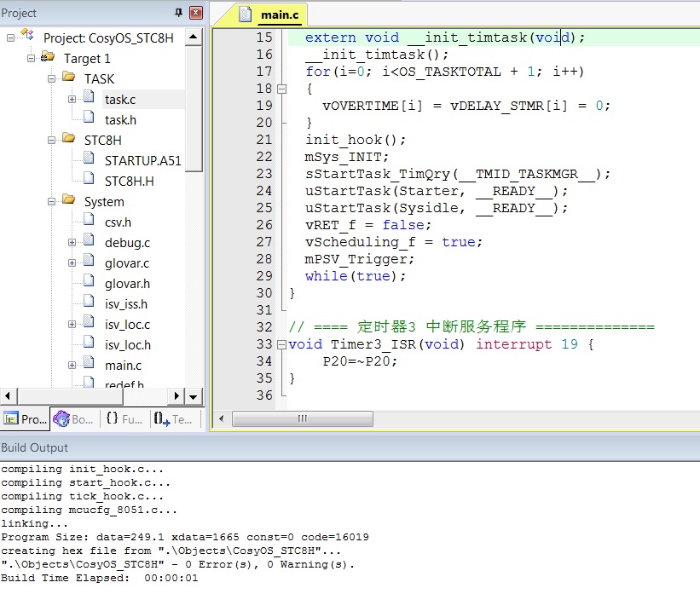This screenshot has height=594, width=700.
Task: Click the Build Output panel title
Action: coord(34,447)
